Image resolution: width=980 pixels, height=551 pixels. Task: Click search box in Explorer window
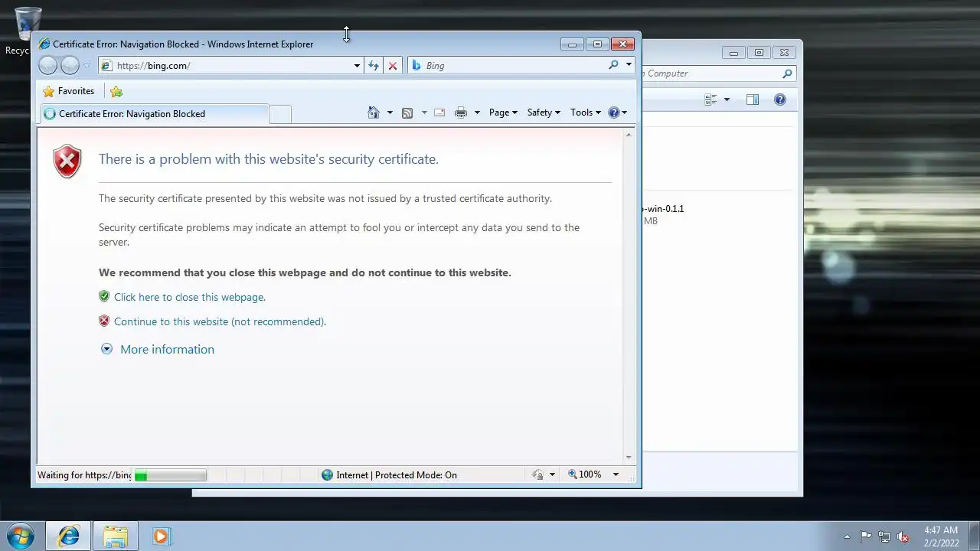coord(712,73)
